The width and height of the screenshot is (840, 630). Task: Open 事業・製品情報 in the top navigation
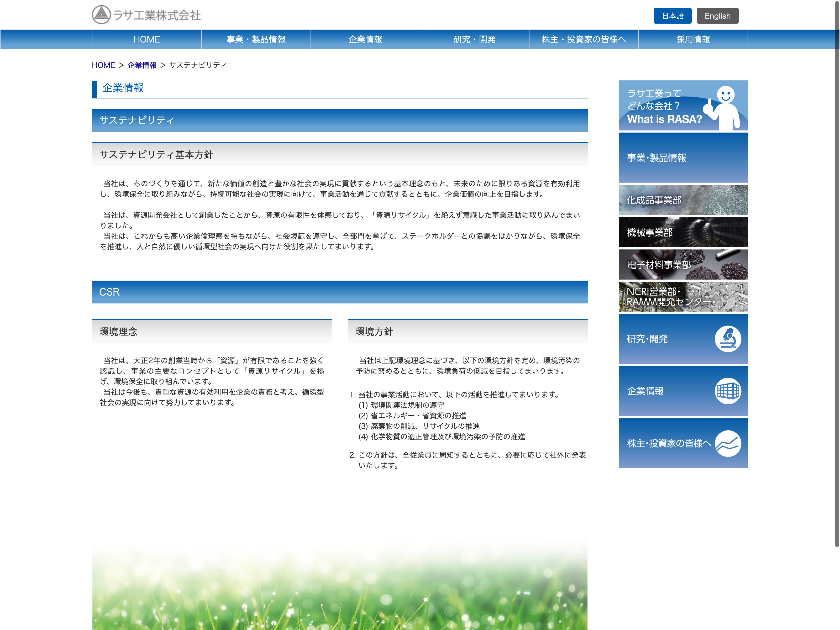pyautogui.click(x=256, y=39)
